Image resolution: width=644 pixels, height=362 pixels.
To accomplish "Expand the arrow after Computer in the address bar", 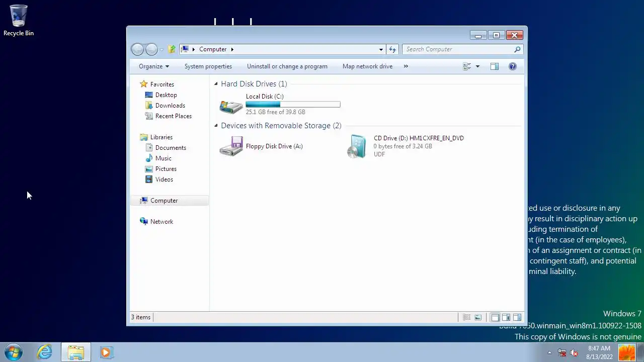I will click(x=232, y=49).
